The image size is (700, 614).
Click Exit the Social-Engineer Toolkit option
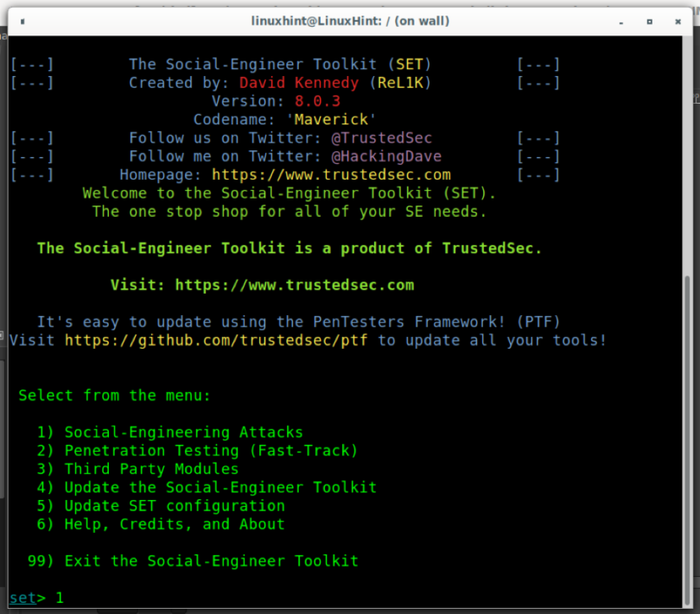211,560
